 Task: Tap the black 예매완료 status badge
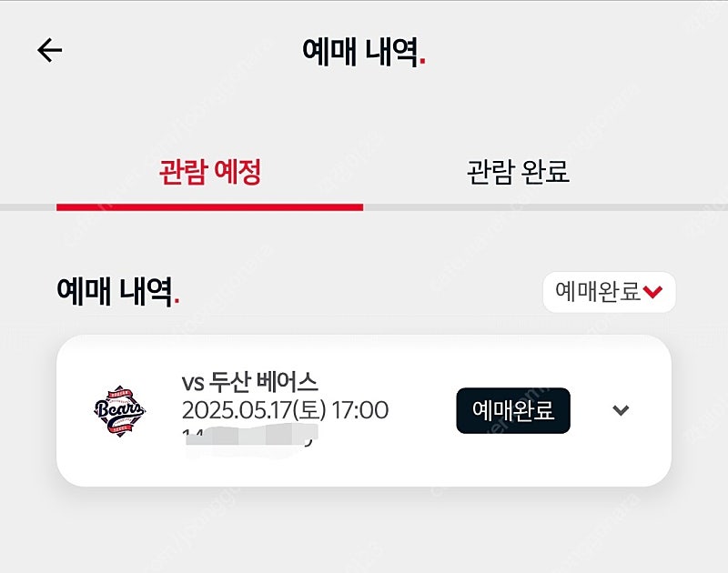point(513,410)
